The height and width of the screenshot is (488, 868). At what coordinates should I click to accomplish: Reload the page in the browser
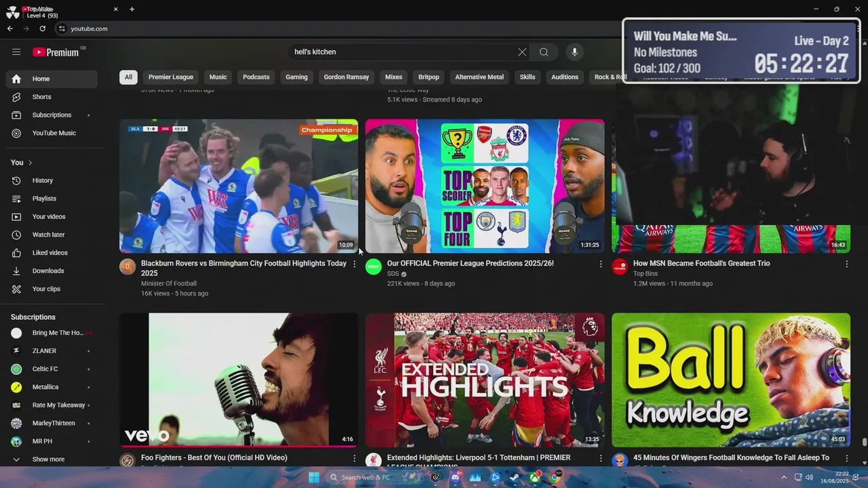pyautogui.click(x=43, y=28)
